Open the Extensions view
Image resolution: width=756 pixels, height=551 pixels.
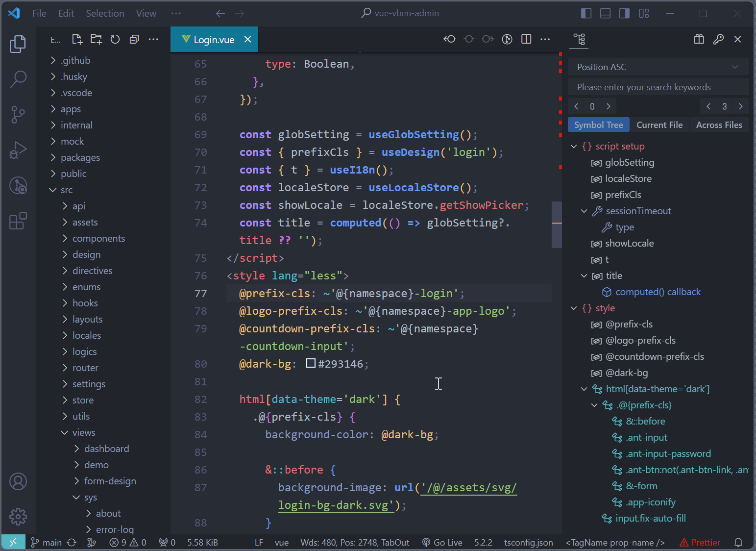click(x=18, y=221)
